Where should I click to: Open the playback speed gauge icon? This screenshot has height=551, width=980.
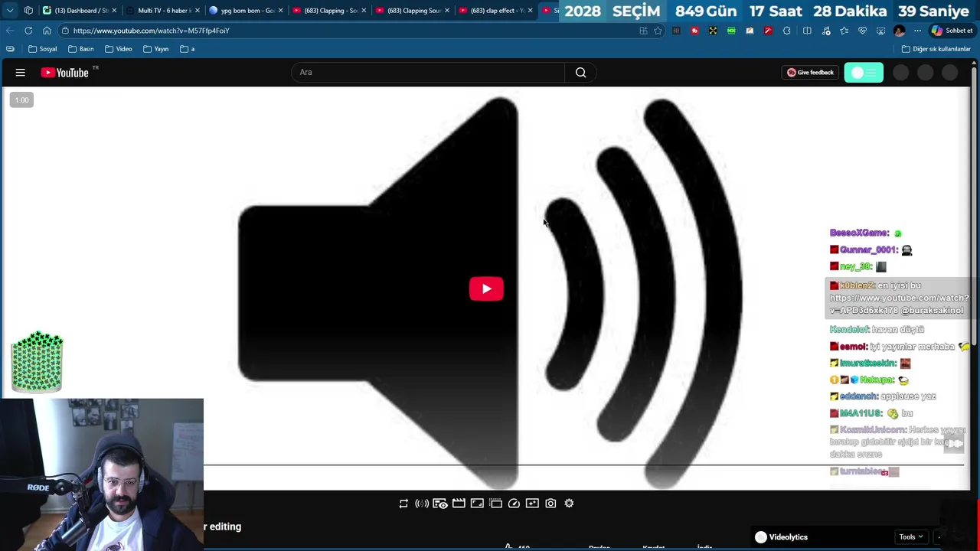coord(514,504)
